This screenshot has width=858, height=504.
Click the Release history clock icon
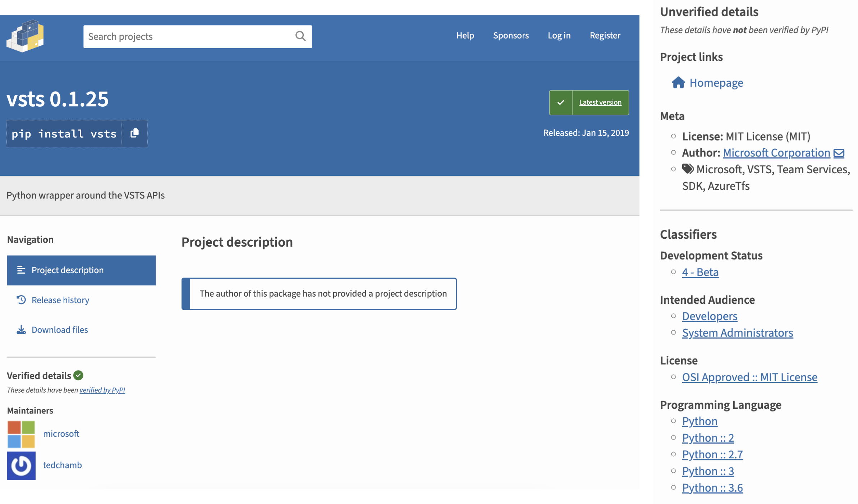(21, 300)
